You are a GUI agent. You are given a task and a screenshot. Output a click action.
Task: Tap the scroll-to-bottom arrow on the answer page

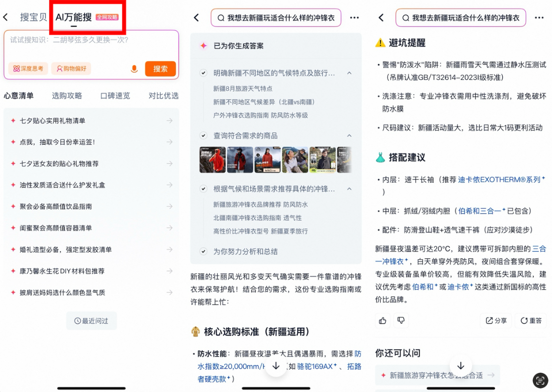coord(276,366)
